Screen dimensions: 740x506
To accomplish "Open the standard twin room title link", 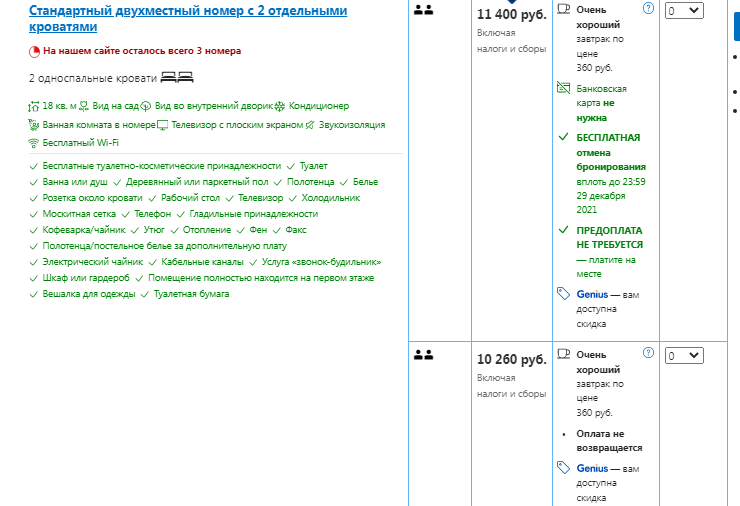I will click(188, 18).
